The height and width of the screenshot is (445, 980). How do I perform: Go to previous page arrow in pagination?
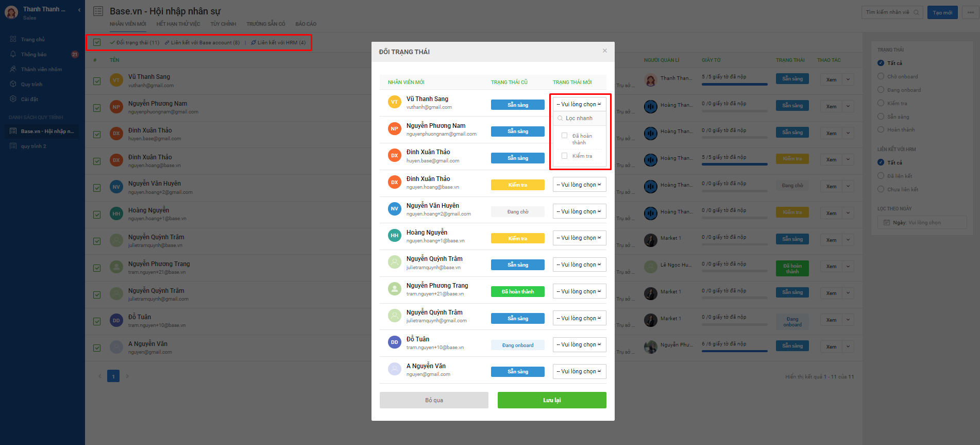pos(100,376)
